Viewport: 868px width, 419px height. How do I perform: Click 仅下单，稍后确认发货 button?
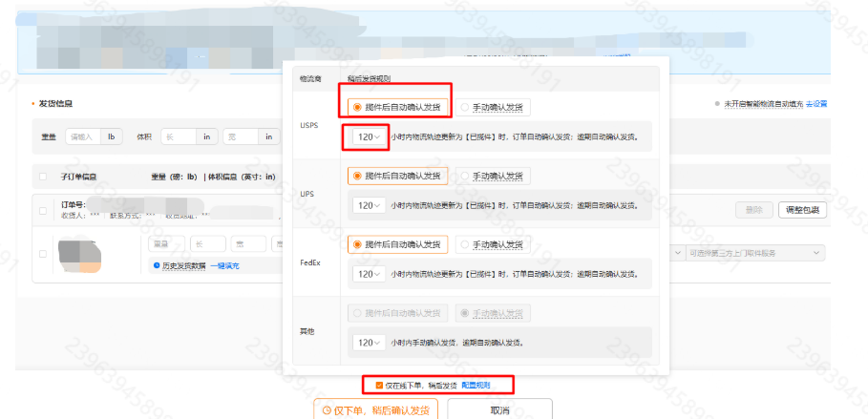375,410
